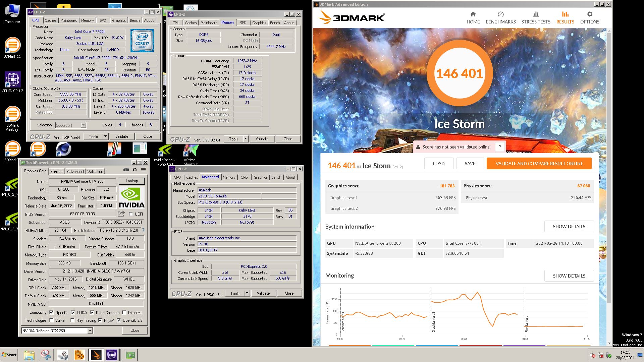Image resolution: width=644 pixels, height=362 pixels.
Task: Toggle the OpenGL 3.3 checkbox
Action: point(119,320)
